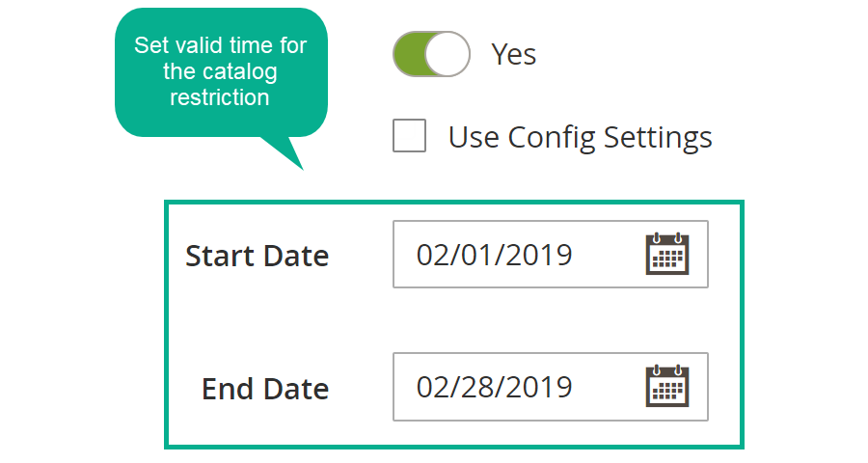868x463 pixels.
Task: Click the End Date input field
Action: point(551,387)
